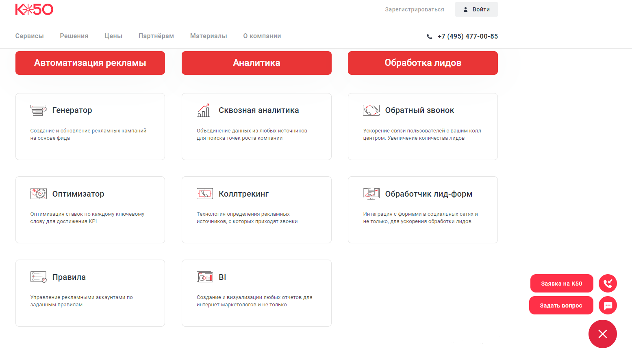Click the BI dashboard icon
The height and width of the screenshot is (364, 632).
(x=205, y=277)
